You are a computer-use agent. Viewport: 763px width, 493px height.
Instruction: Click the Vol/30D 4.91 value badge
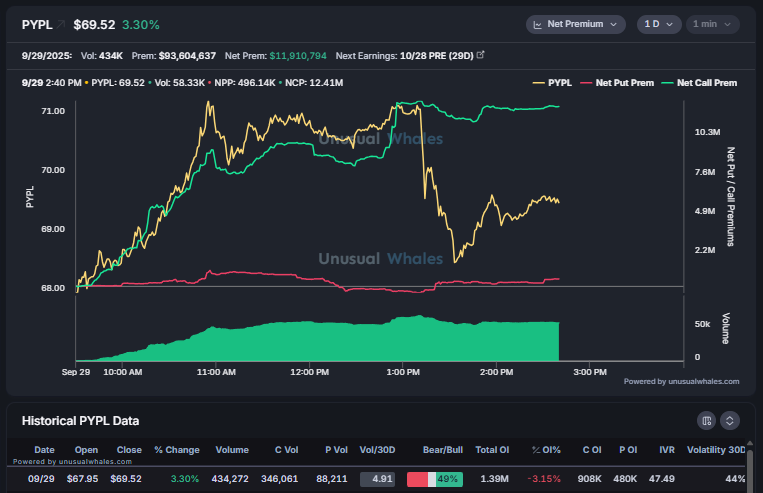coord(377,480)
